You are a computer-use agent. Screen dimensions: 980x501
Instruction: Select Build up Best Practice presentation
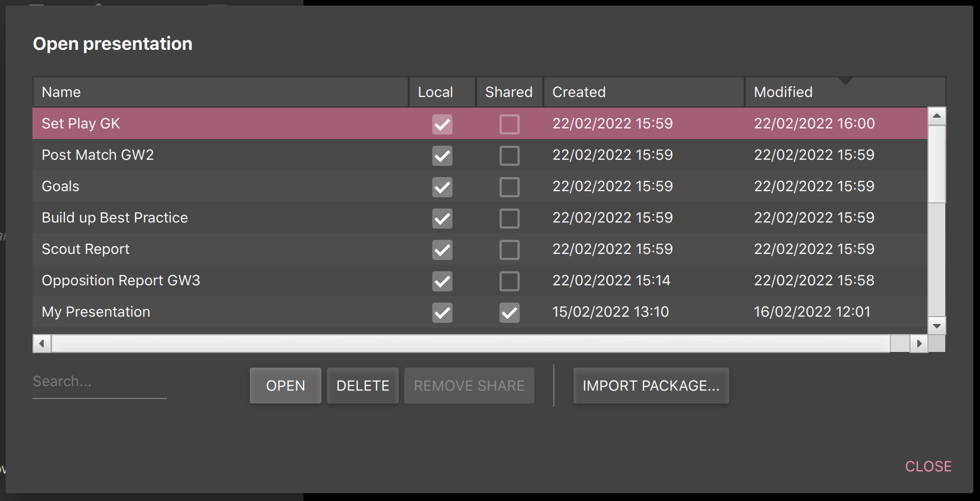click(x=480, y=217)
